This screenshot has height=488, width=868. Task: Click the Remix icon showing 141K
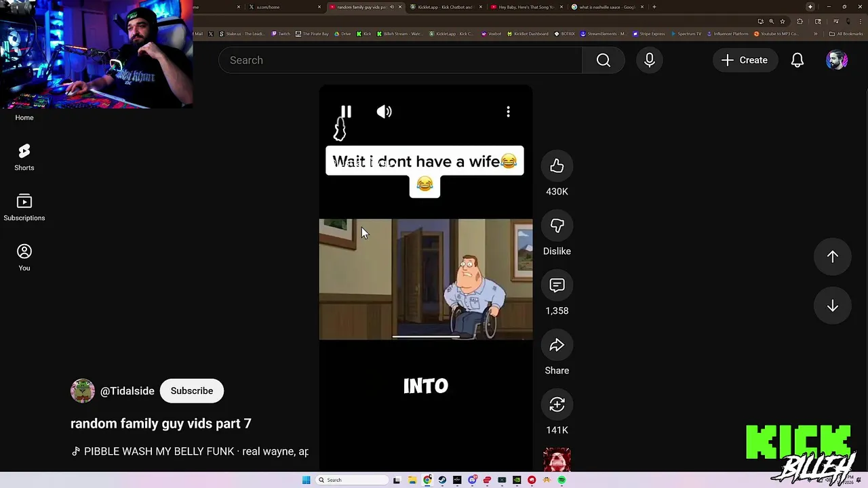[x=557, y=405]
